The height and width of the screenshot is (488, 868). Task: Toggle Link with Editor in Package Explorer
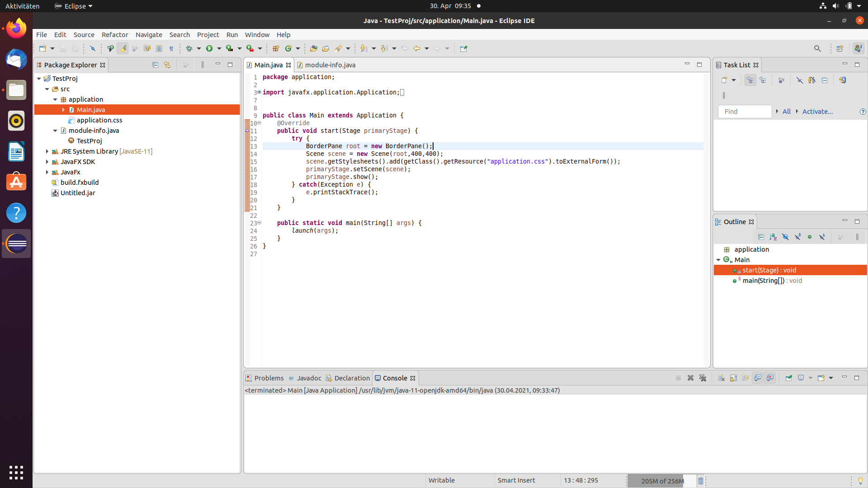[167, 65]
